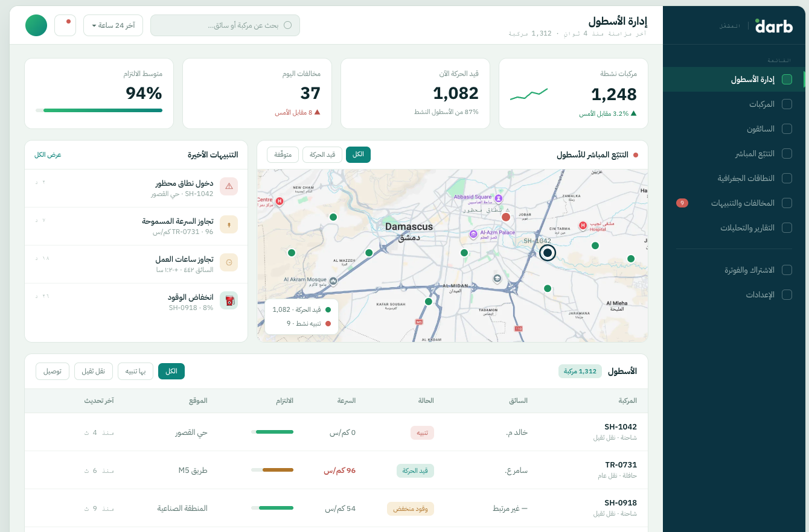The image size is (809, 532).
Task: Open the آخر 24 ساعة time range dropdown
Action: pos(113,25)
